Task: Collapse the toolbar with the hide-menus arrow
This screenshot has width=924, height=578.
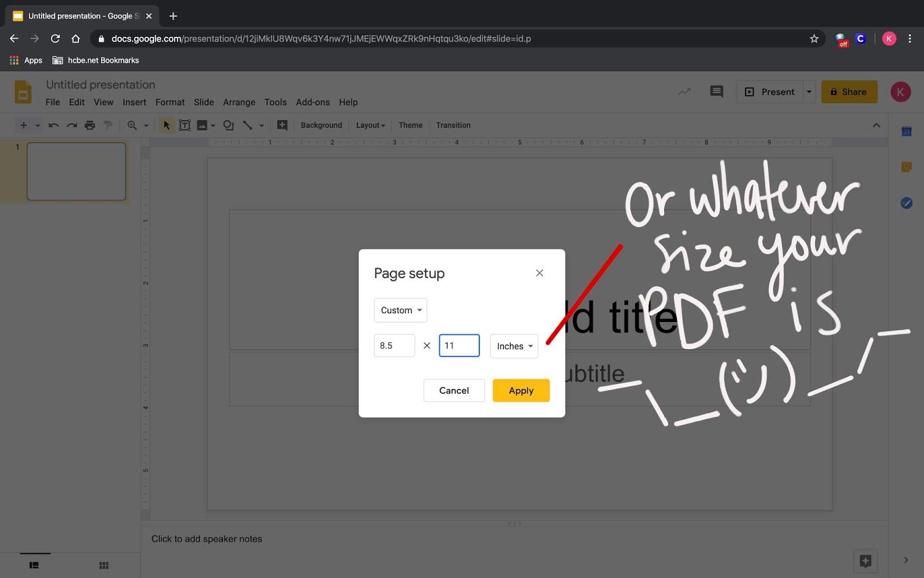Action: [x=877, y=125]
